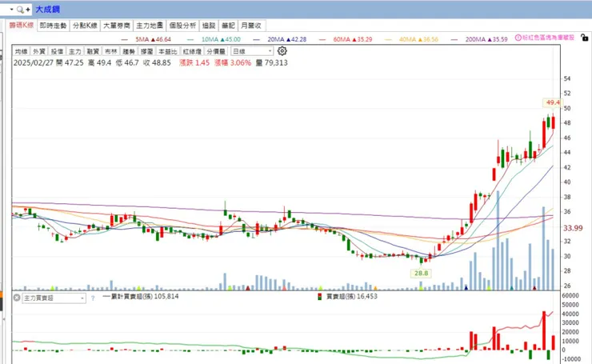Click the pink triangle marker on the date axis
Viewport: 592px width, 364px height.
(284, 288)
